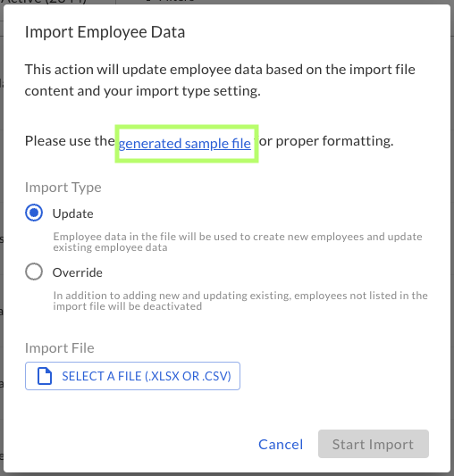This screenshot has height=476, width=454.
Task: Click the Update option label text
Action: click(73, 213)
